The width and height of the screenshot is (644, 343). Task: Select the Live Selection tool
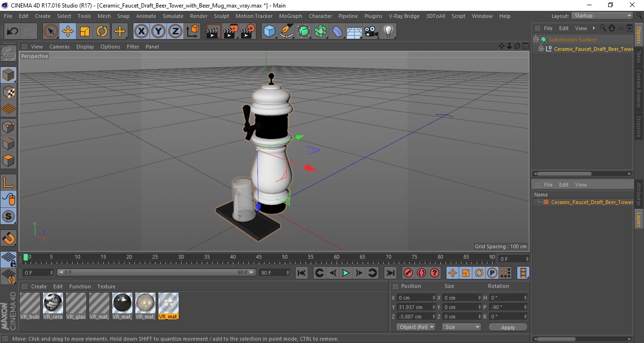coord(51,32)
